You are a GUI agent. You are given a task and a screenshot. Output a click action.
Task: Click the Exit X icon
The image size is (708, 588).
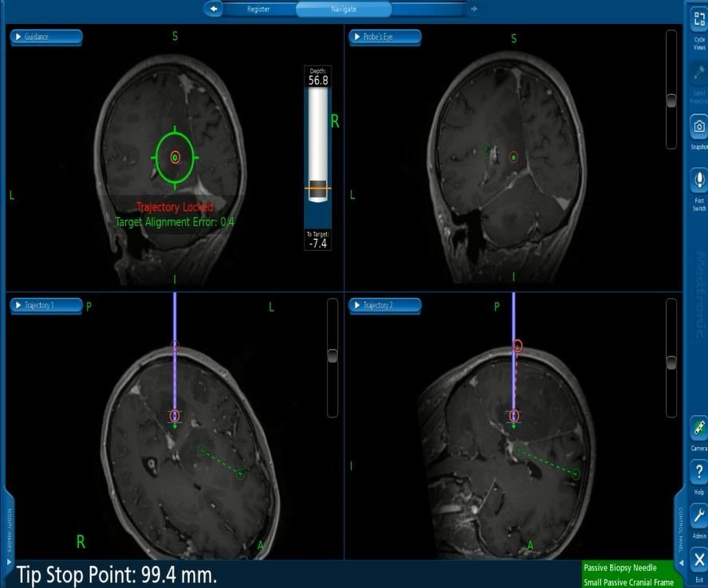698,559
